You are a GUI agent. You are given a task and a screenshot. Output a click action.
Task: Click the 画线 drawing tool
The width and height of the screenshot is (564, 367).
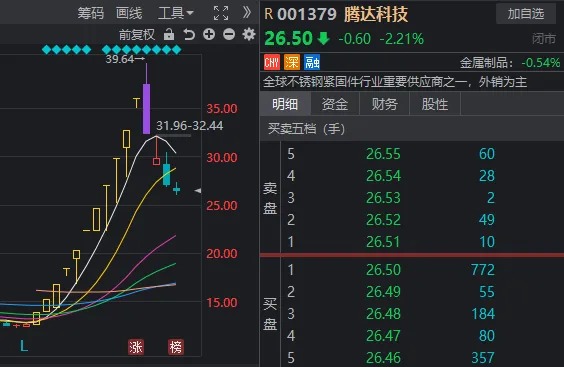pos(129,13)
